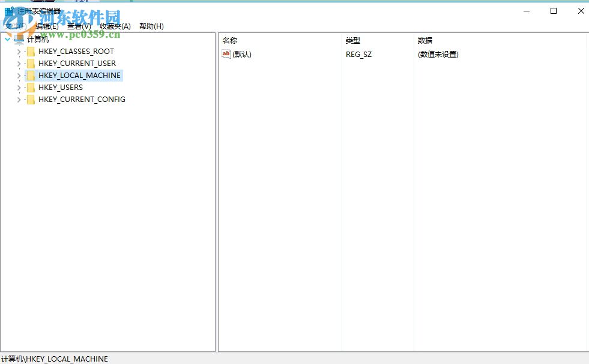Click the 计算机 (Computer) icon in tree
This screenshot has height=364, width=589.
point(20,38)
